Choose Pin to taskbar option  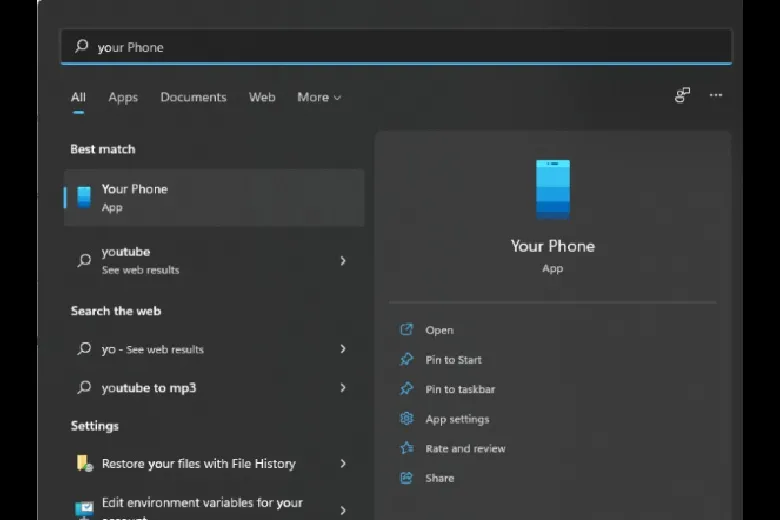pos(460,389)
